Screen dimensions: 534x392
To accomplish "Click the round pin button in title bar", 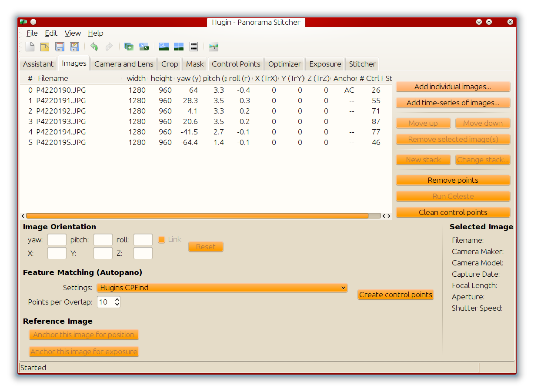I will [x=33, y=22].
